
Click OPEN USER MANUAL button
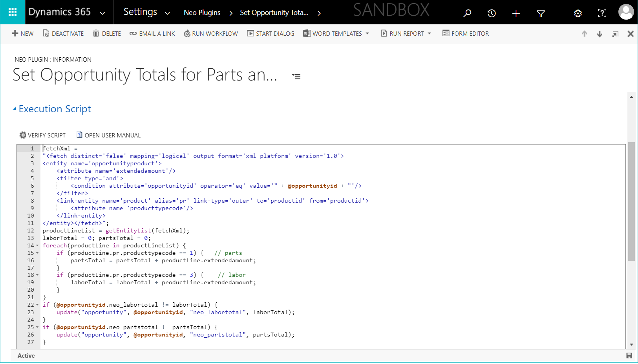(x=109, y=135)
